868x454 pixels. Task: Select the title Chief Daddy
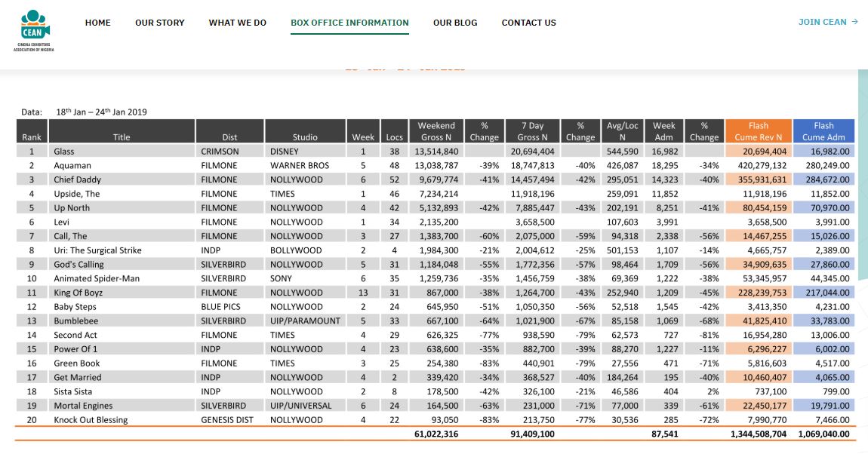pos(78,179)
